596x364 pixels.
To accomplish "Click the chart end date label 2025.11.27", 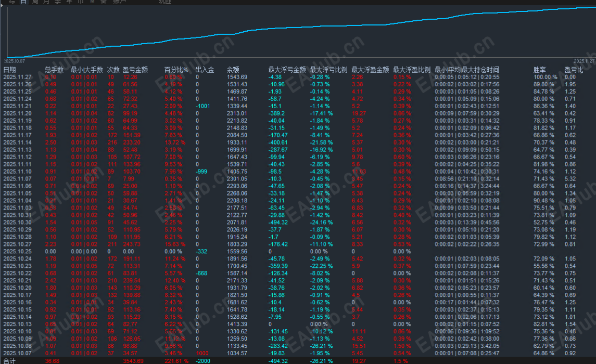I will (584, 61).
